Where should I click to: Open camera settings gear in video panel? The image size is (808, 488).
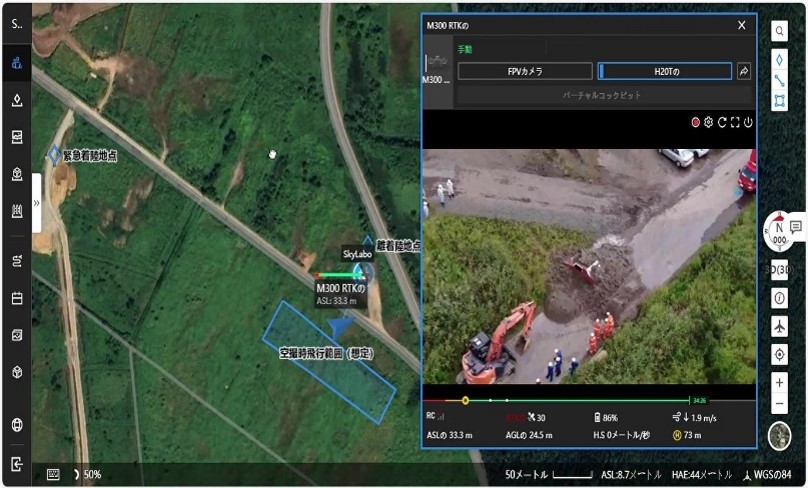(708, 122)
